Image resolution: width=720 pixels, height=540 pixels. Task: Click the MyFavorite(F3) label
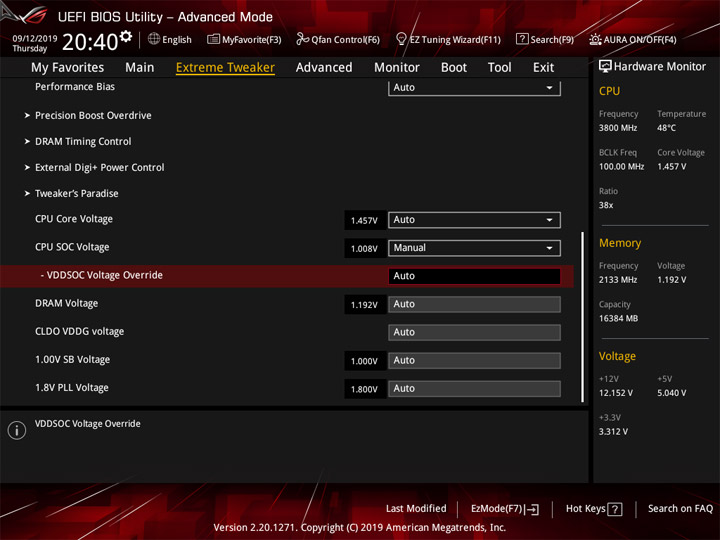252,39
